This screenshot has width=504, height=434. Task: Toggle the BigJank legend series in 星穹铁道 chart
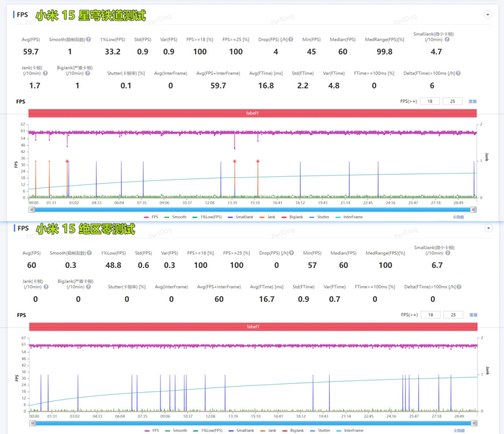pos(292,217)
